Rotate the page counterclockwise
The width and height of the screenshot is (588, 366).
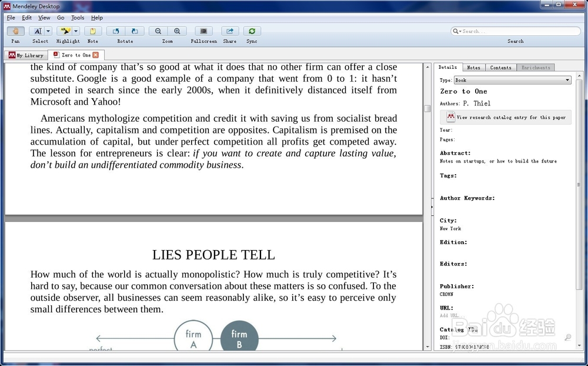tap(116, 31)
